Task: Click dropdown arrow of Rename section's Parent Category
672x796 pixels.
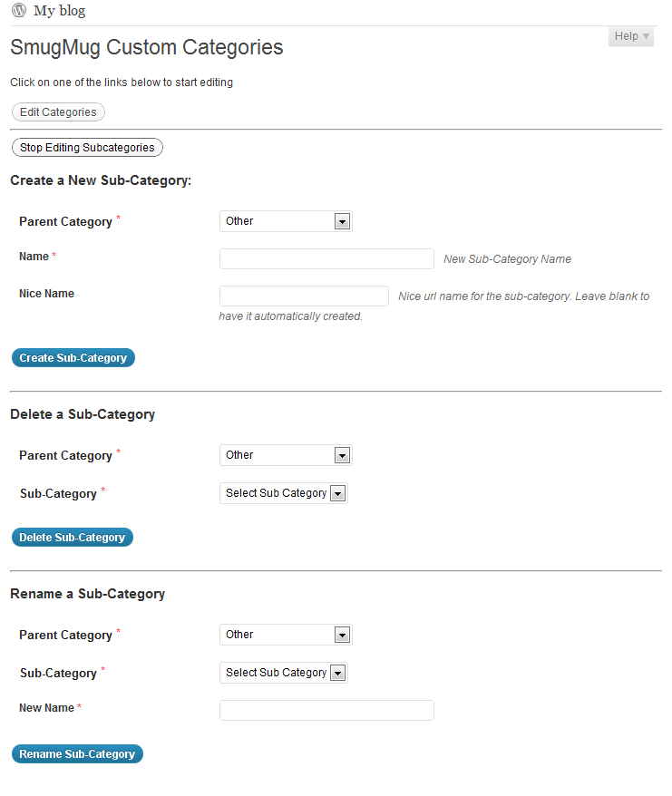Action: point(343,635)
